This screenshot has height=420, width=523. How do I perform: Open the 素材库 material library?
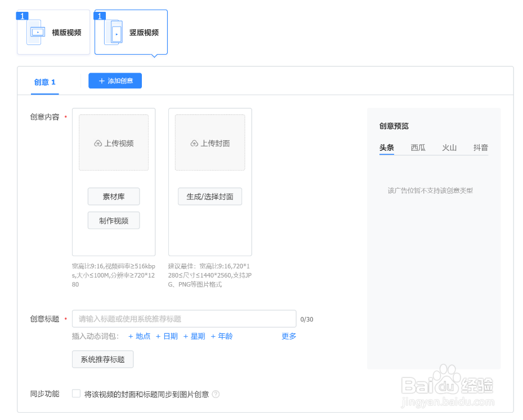click(x=113, y=196)
